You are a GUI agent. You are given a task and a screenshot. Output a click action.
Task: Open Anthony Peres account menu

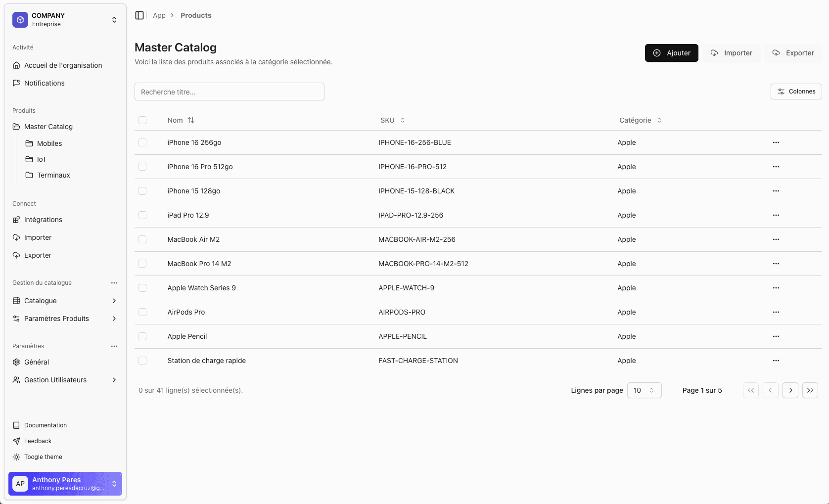[65, 484]
